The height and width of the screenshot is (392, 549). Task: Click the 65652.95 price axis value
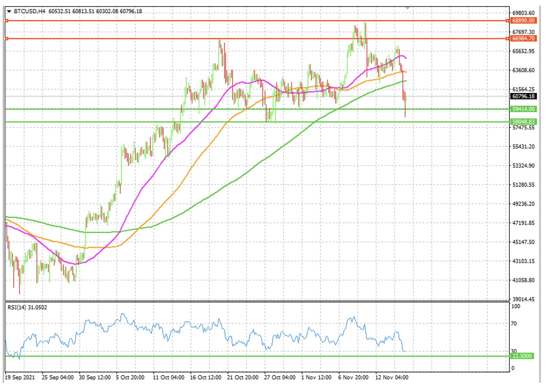pos(523,51)
